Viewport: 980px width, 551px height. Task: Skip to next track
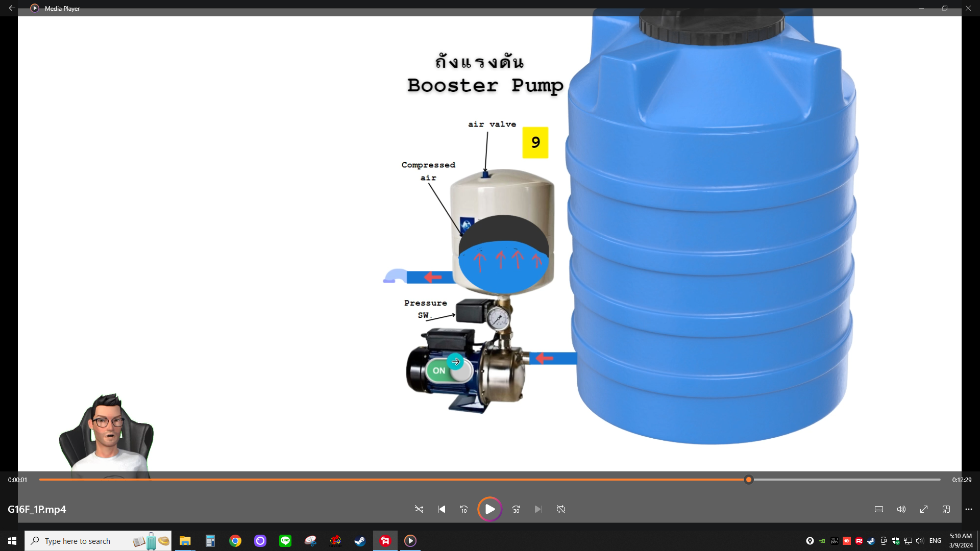pos(538,509)
